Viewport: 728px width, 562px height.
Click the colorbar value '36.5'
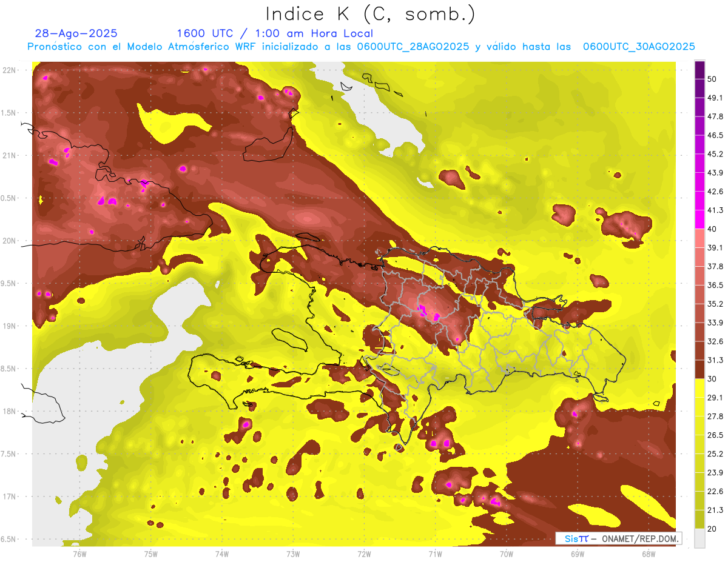coord(715,285)
